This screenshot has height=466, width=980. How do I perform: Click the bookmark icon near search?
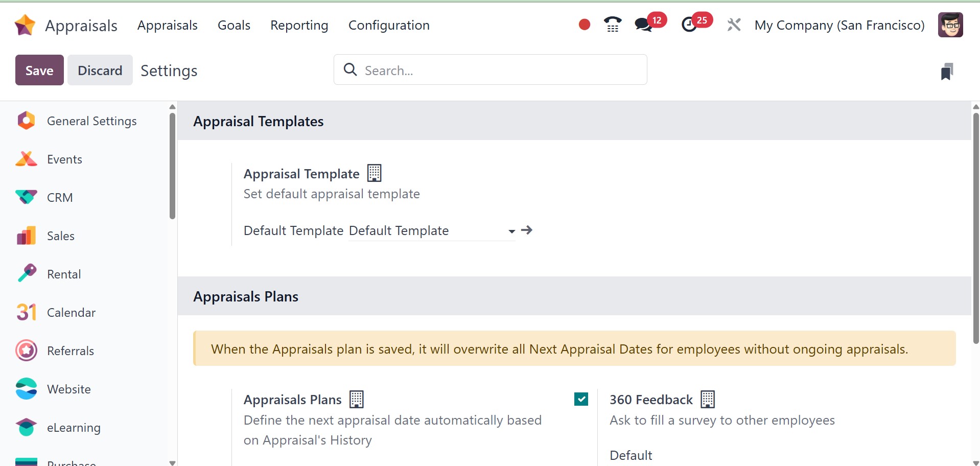click(947, 72)
